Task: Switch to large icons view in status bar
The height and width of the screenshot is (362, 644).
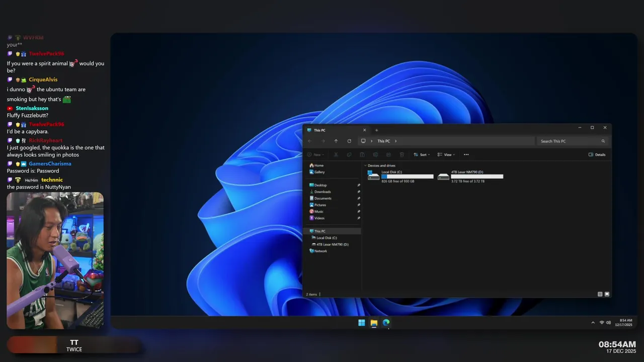Action: pyautogui.click(x=607, y=294)
